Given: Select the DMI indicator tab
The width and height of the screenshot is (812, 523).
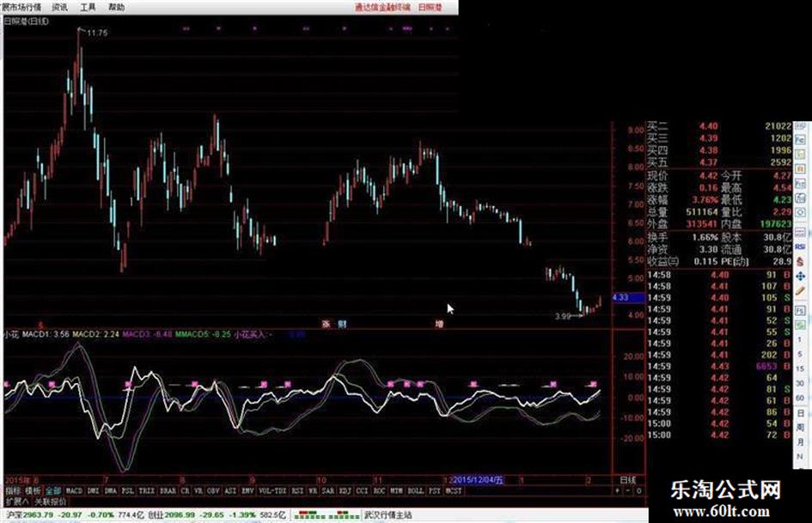Looking at the screenshot, I should point(94,490).
